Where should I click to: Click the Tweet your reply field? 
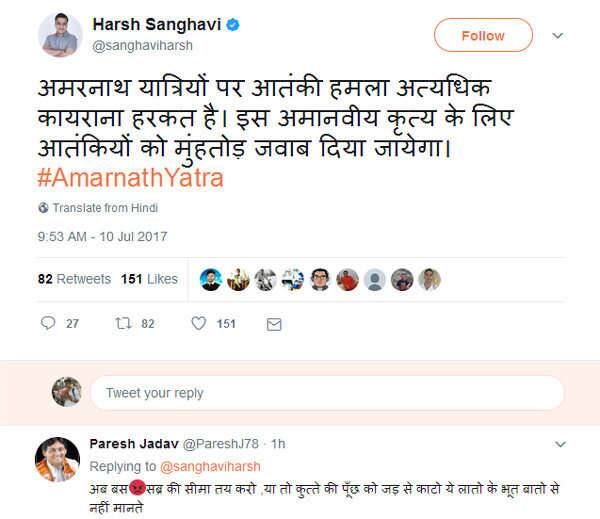[327, 393]
